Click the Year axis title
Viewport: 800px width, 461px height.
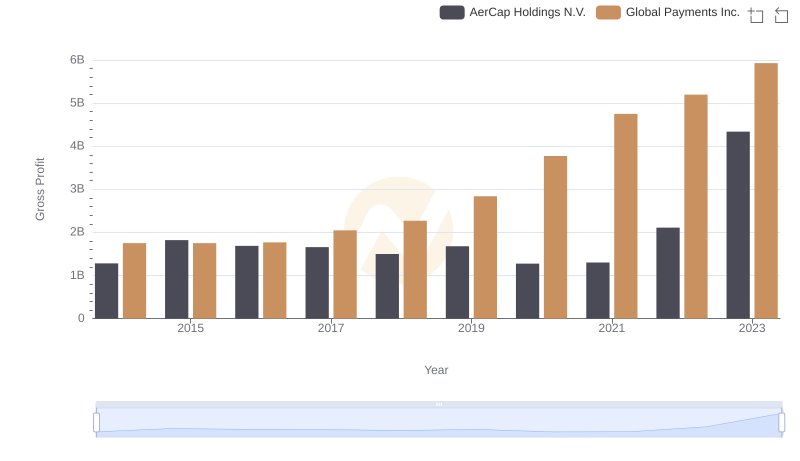point(436,370)
